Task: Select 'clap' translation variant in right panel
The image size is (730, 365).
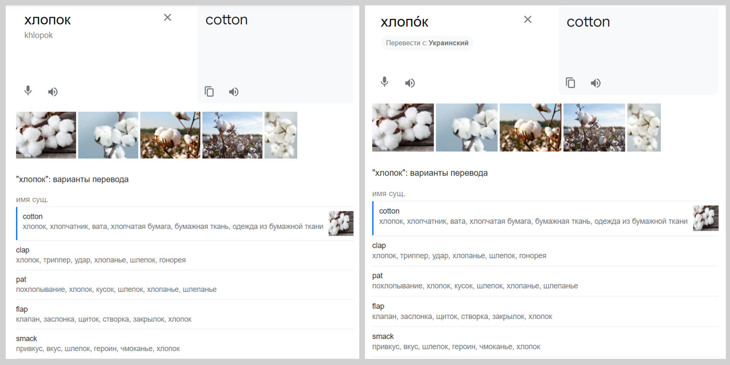Action: (x=545, y=250)
